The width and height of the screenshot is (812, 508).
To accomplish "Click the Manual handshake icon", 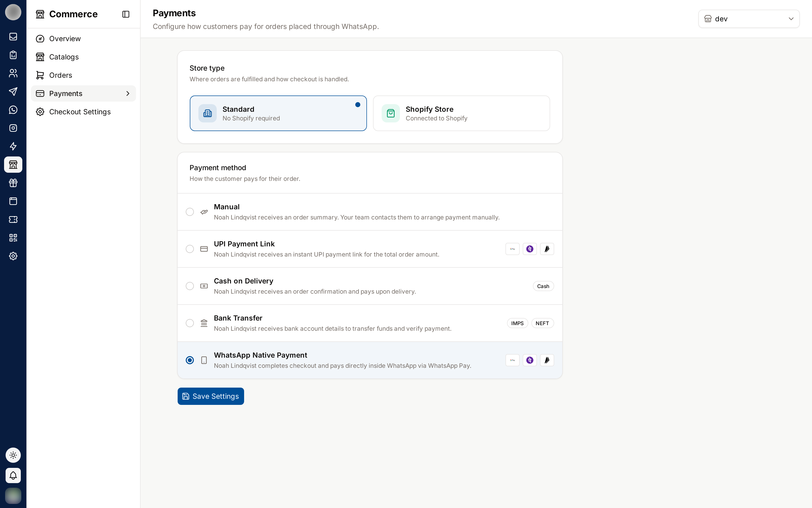I will (x=204, y=212).
